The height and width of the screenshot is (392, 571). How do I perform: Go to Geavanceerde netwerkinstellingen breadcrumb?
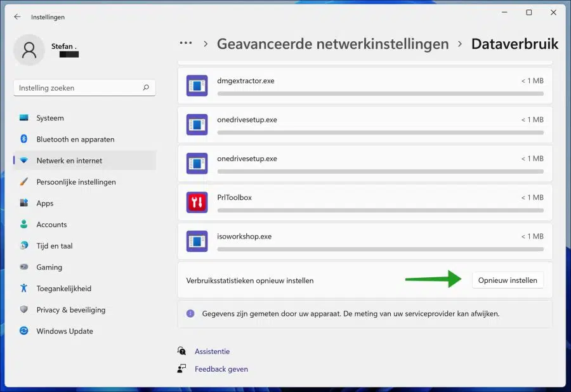(x=333, y=44)
